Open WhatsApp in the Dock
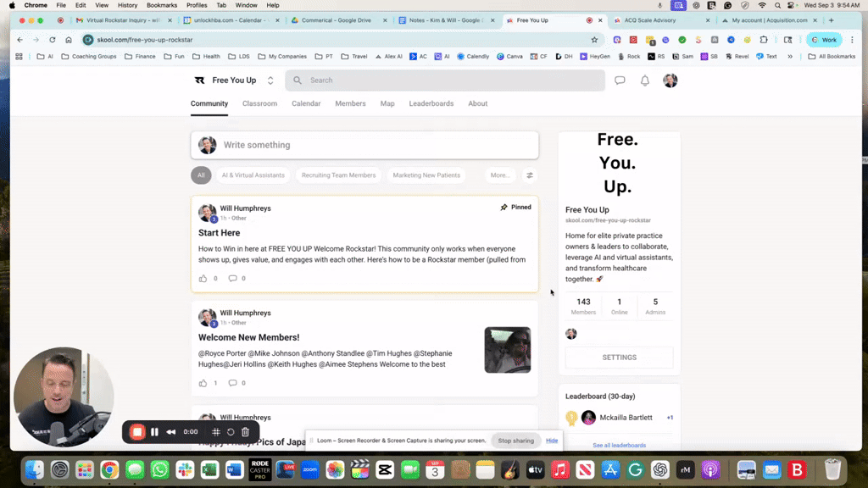 tap(160, 469)
